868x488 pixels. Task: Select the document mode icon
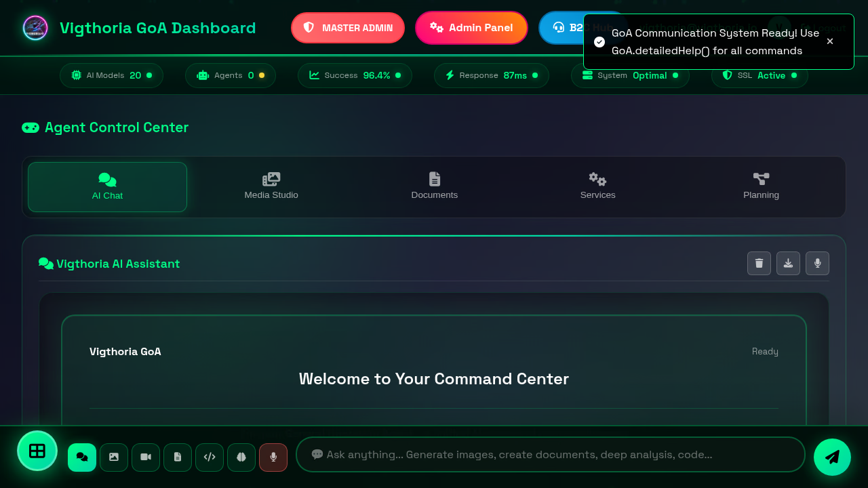[178, 457]
